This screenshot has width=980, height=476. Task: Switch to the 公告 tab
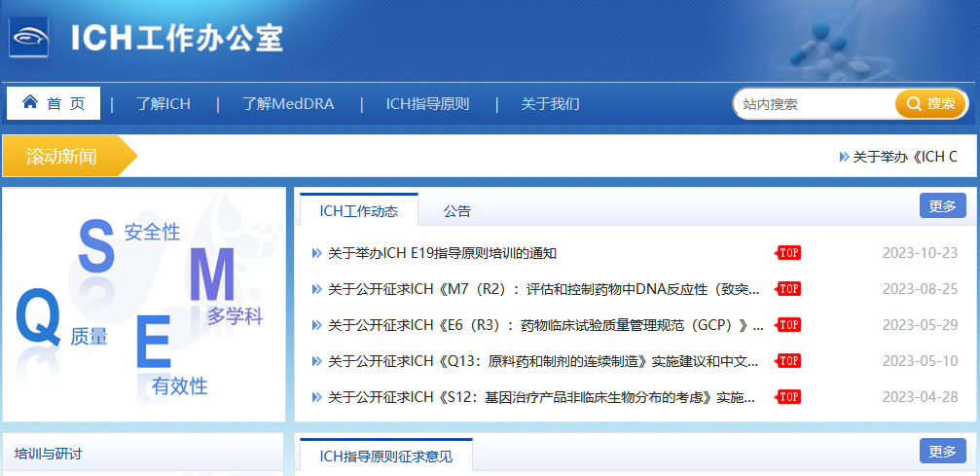click(456, 211)
